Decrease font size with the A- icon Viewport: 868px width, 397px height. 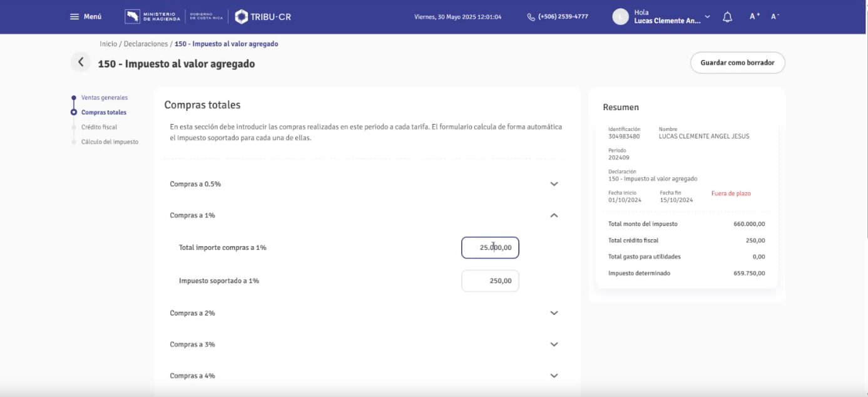[x=773, y=16]
